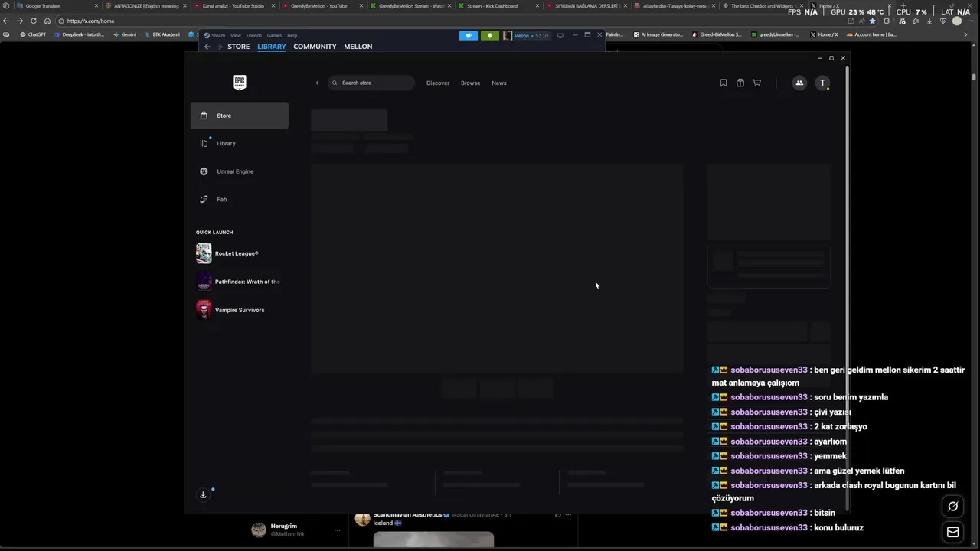The height and width of the screenshot is (551, 980).
Task: Click the browser page vertical scrollbar
Action: click(x=975, y=77)
